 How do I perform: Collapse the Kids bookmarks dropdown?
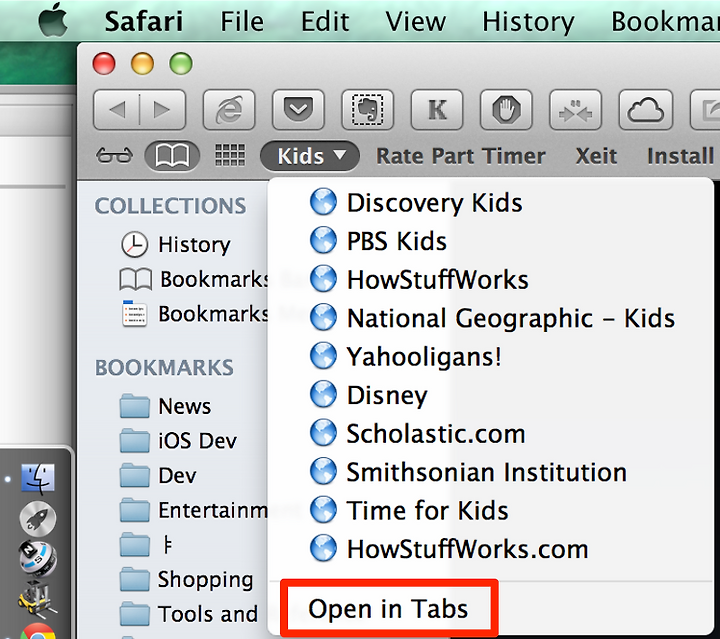309,156
